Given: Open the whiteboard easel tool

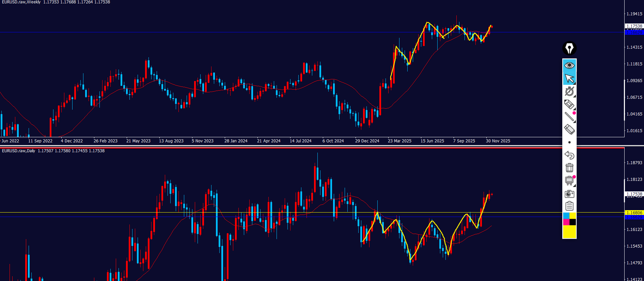Looking at the screenshot, I should pos(569,181).
